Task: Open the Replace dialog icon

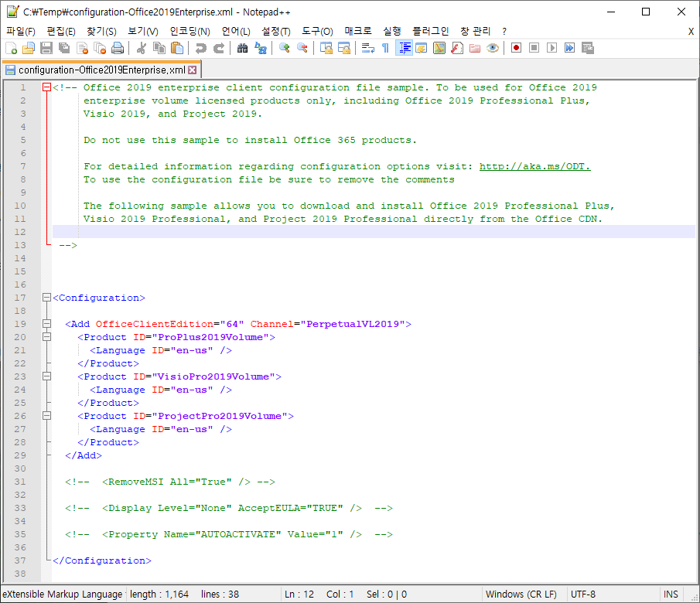Action: (x=260, y=48)
